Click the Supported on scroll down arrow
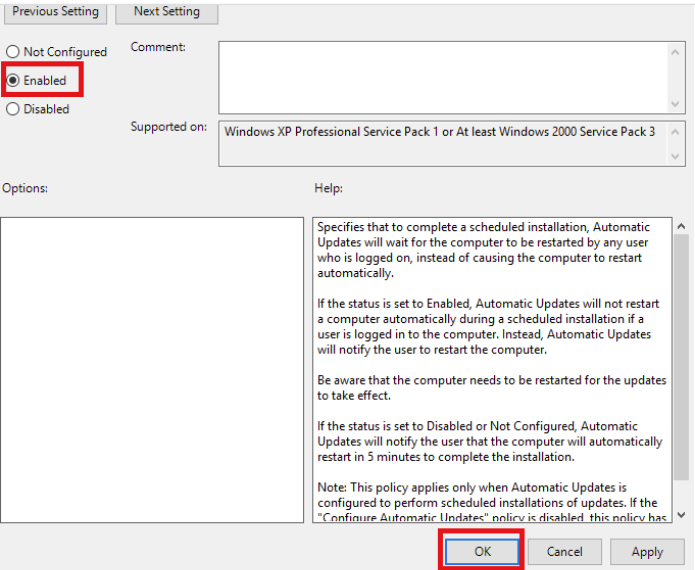The height and width of the screenshot is (570, 695). click(675, 156)
